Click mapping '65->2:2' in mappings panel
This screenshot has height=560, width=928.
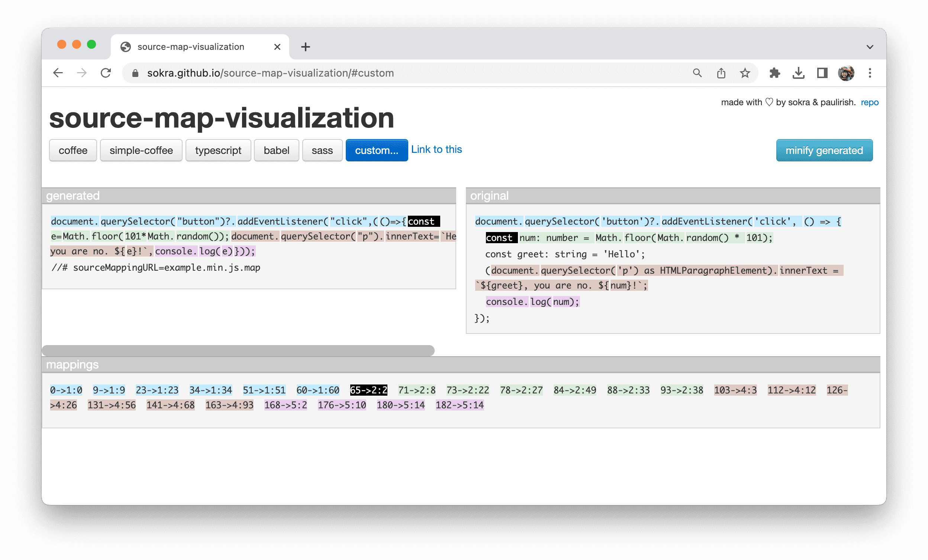(x=368, y=389)
